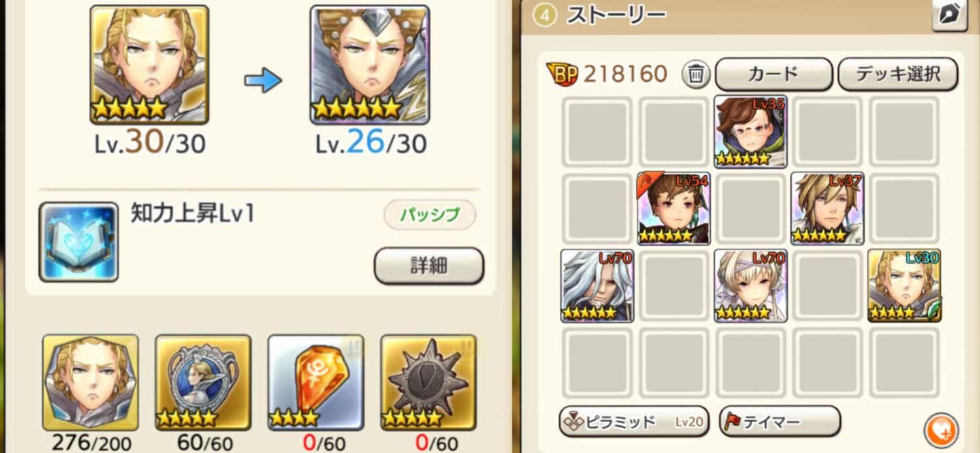Screen dimensions: 980x453
Task: Click the six-star evolved character portrait
Action: coord(370,65)
